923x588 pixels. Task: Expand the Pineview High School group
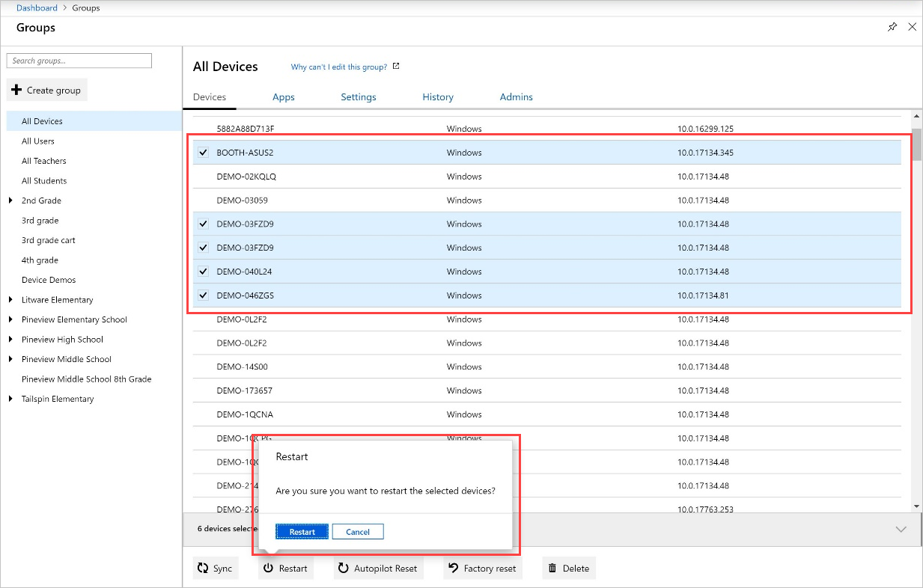[10, 340]
